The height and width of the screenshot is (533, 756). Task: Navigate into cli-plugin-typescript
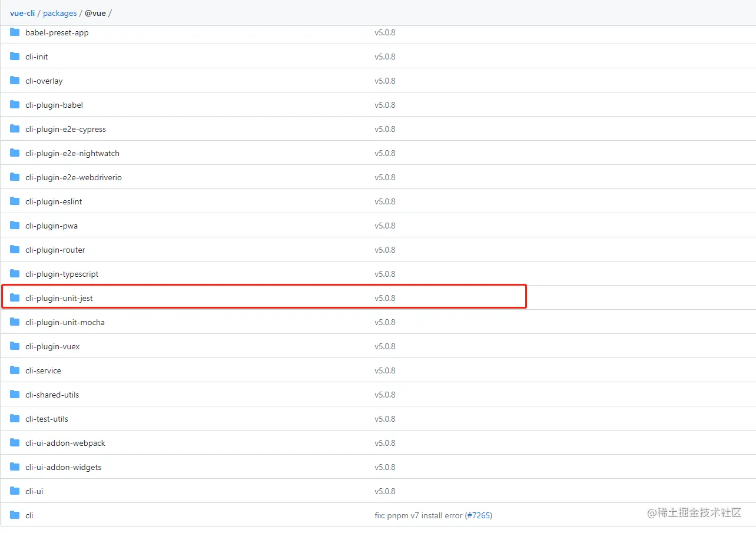pyautogui.click(x=62, y=274)
